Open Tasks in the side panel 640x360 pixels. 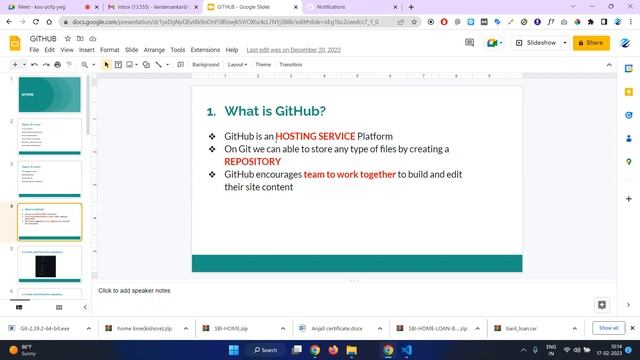click(x=629, y=115)
